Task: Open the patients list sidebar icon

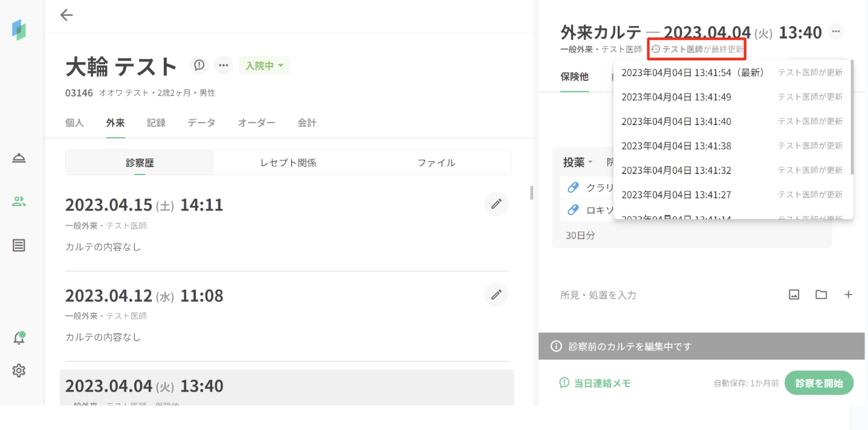Action: (x=19, y=202)
